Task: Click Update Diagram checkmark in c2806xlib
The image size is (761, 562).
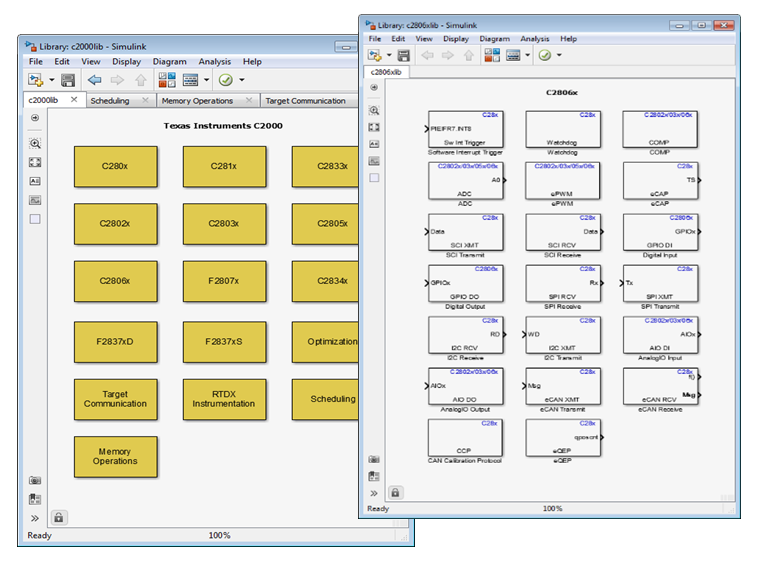Action: (x=545, y=55)
